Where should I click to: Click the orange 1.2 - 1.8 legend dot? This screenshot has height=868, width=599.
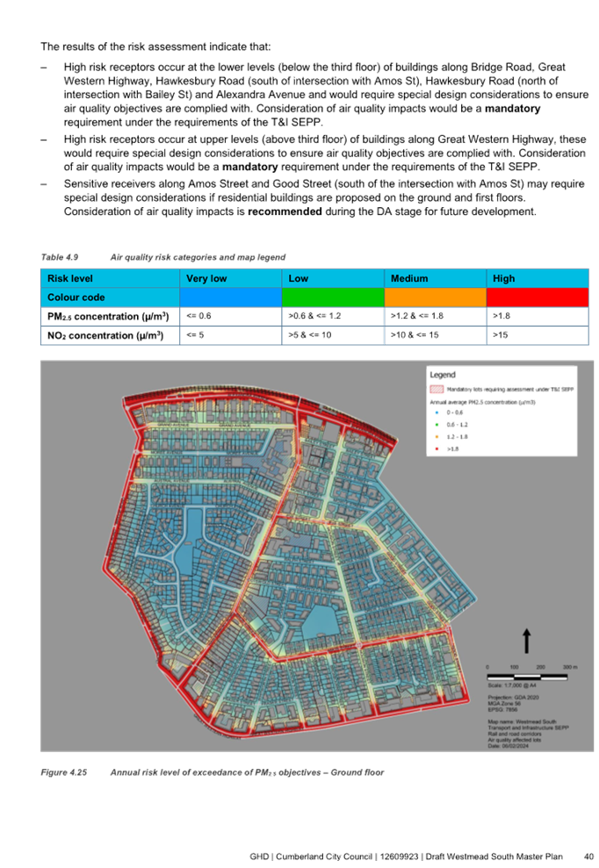click(x=437, y=437)
